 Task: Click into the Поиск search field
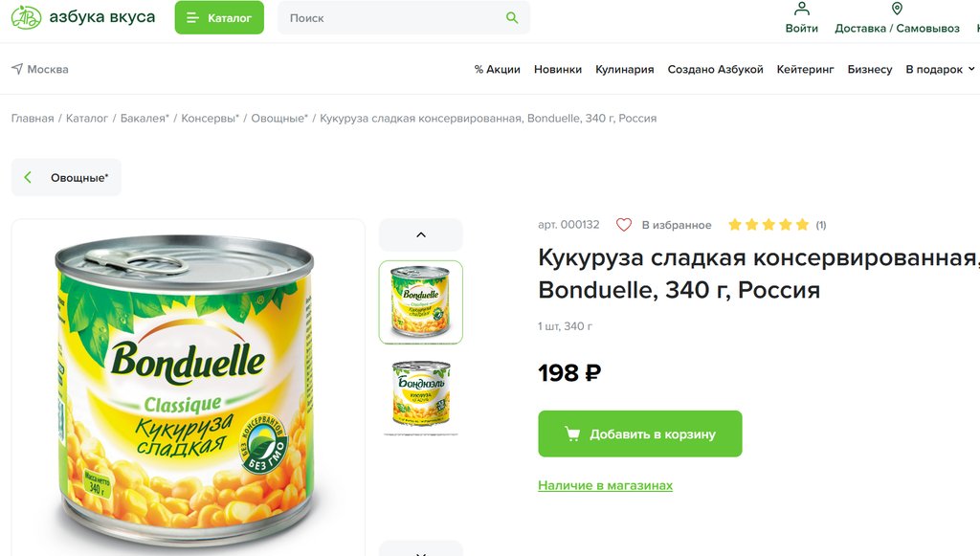click(x=393, y=18)
